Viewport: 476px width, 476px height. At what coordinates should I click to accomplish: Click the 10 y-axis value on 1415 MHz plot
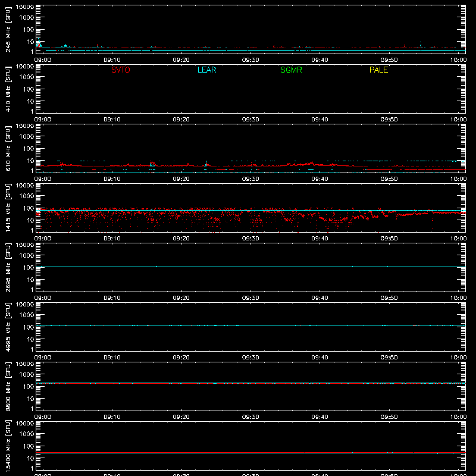[30, 220]
